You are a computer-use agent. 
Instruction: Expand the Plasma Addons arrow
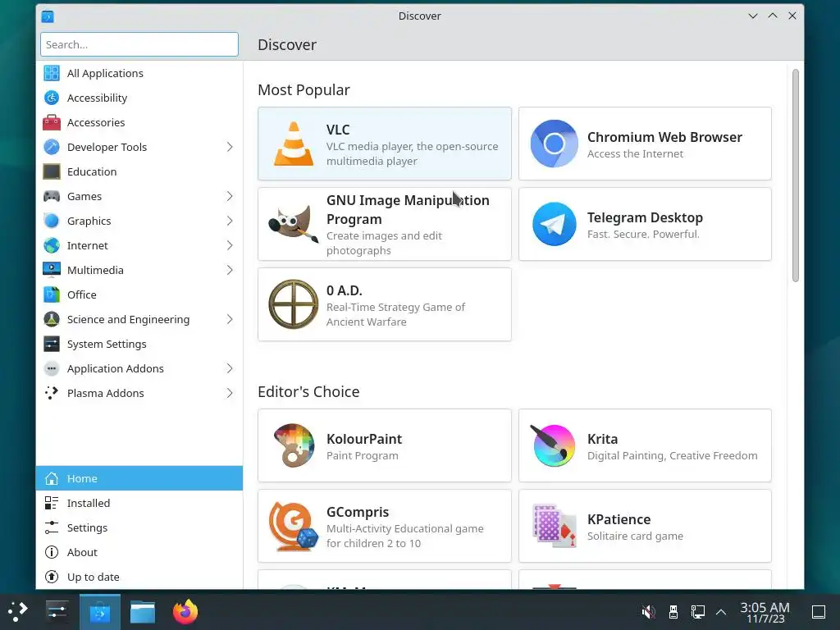(x=230, y=393)
